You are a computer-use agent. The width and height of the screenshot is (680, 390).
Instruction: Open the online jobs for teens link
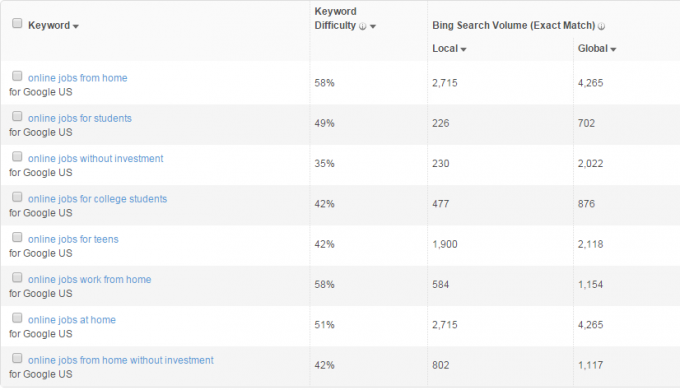[x=73, y=239]
